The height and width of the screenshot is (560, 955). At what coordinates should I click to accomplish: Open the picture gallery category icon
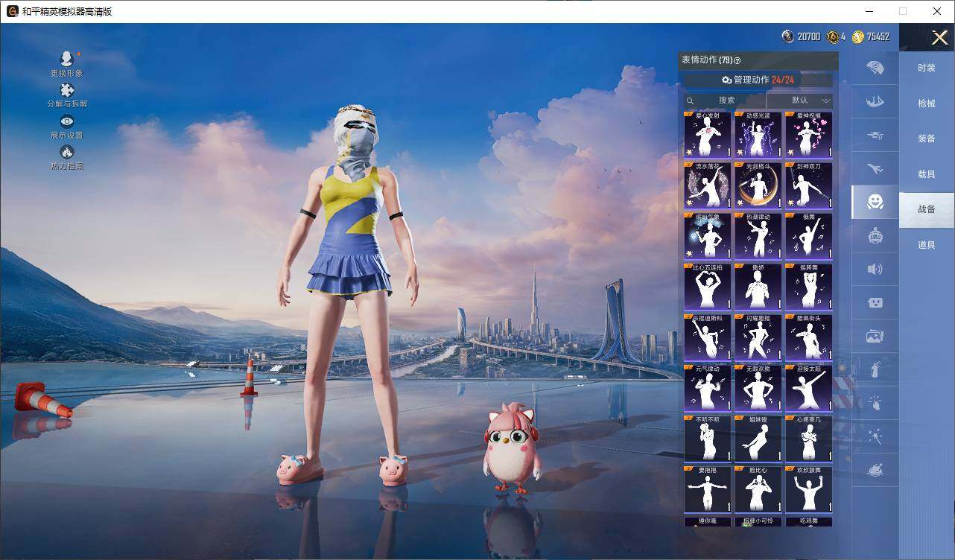(x=875, y=336)
